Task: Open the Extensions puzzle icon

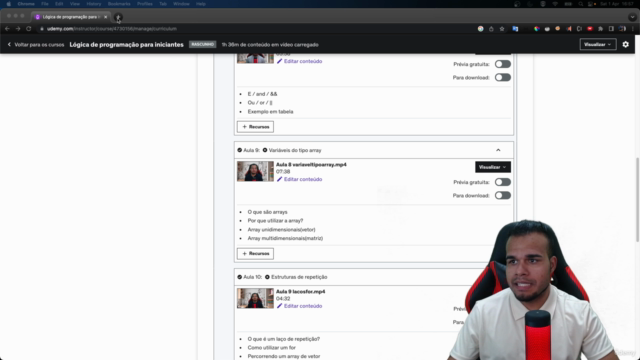Action: pos(600,29)
